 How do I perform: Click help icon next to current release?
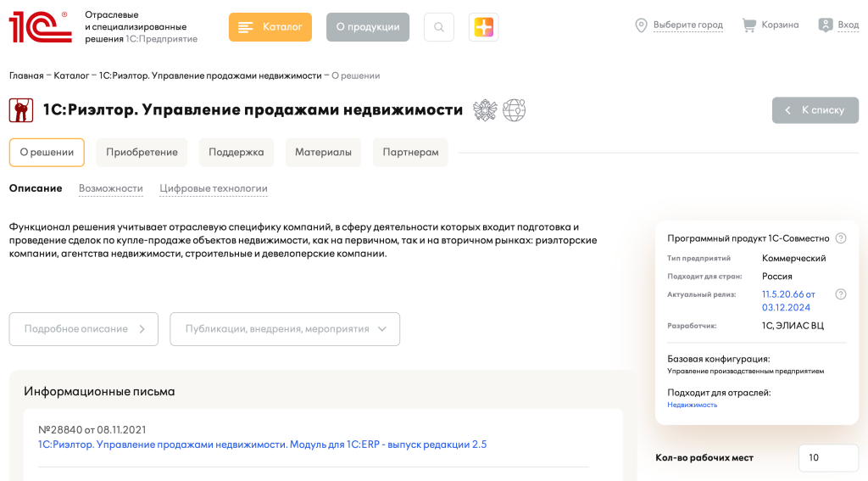click(840, 294)
